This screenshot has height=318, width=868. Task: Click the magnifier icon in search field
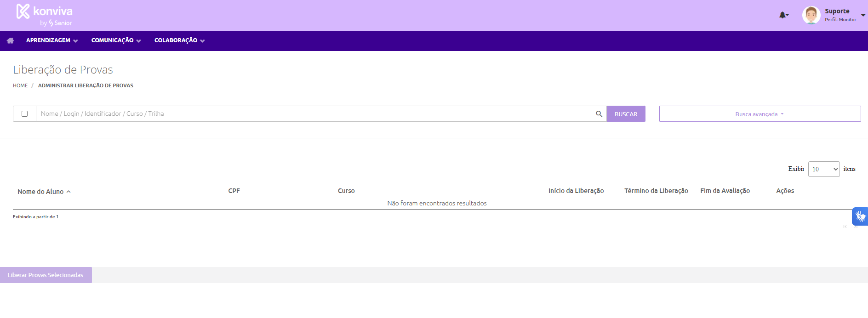point(599,114)
